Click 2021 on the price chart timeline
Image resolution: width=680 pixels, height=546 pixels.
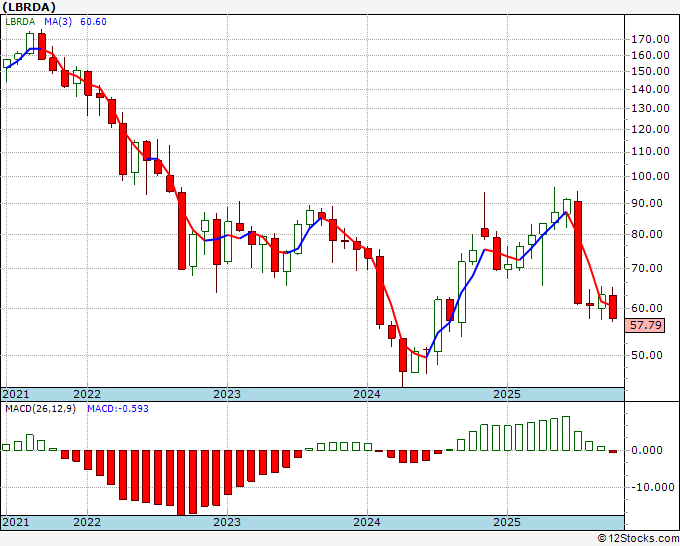tap(16, 394)
